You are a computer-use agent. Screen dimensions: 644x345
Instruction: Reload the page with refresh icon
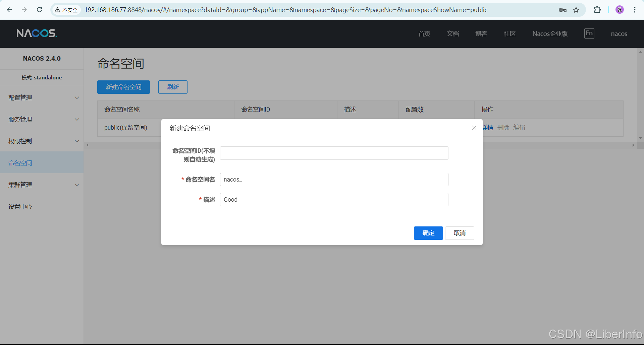pyautogui.click(x=39, y=10)
